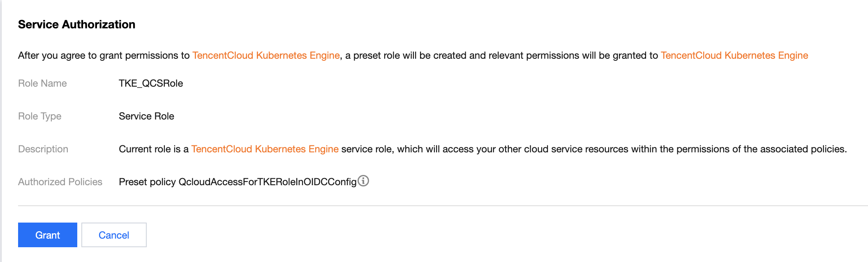Click the Grant button
The height and width of the screenshot is (262, 868).
[x=47, y=235]
